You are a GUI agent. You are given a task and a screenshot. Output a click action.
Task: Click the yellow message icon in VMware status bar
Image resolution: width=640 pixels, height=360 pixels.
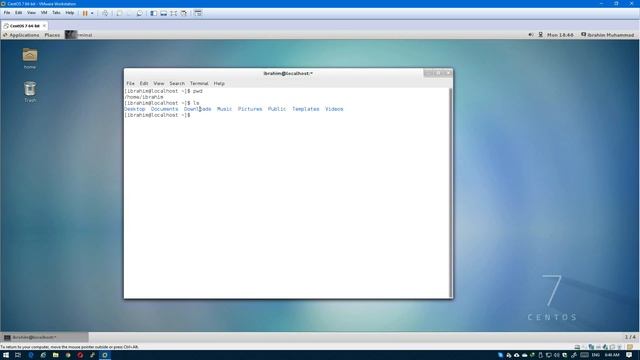pos(630,347)
